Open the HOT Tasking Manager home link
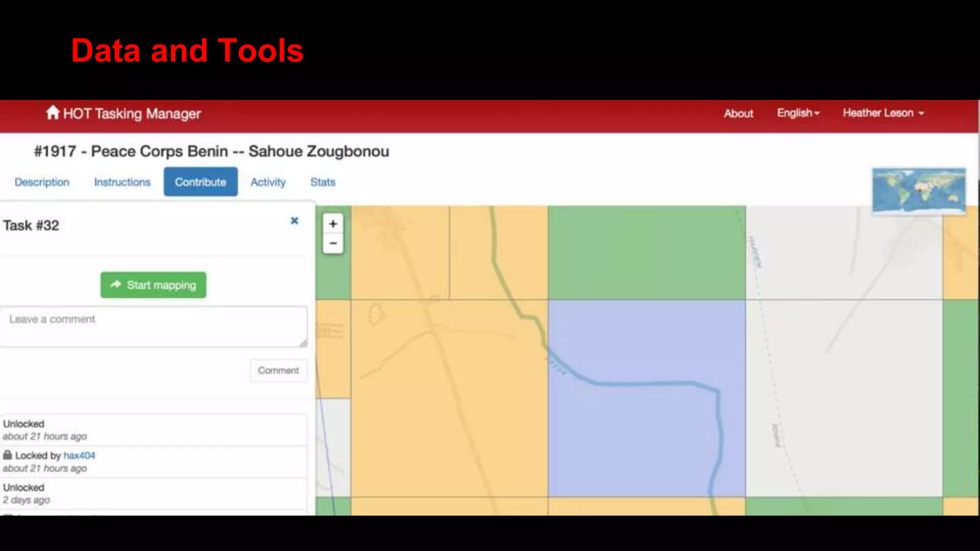This screenshot has height=551, width=980. (x=123, y=113)
